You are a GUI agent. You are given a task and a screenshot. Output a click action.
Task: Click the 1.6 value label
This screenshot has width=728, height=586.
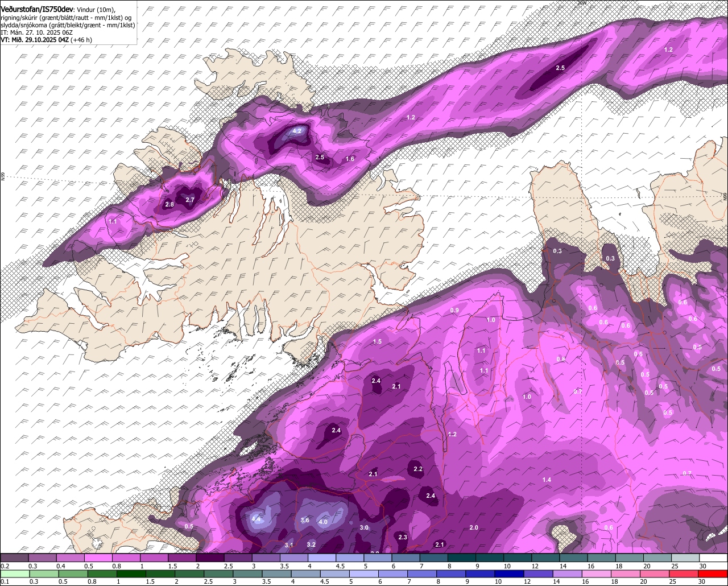coord(350,159)
